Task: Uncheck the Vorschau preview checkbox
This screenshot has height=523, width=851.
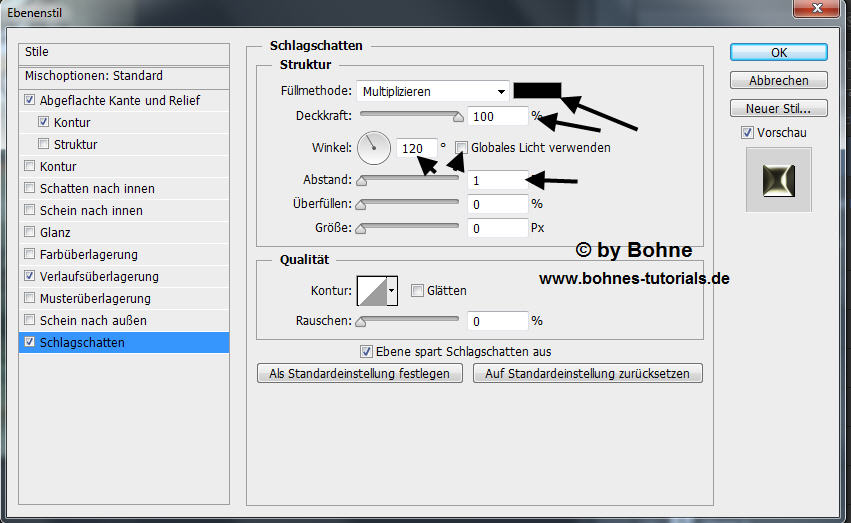Action: pyautogui.click(x=747, y=133)
